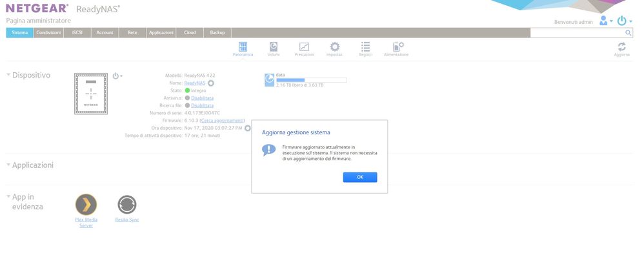
Task: Open the Prestazioni performance chart icon
Action: point(304,46)
